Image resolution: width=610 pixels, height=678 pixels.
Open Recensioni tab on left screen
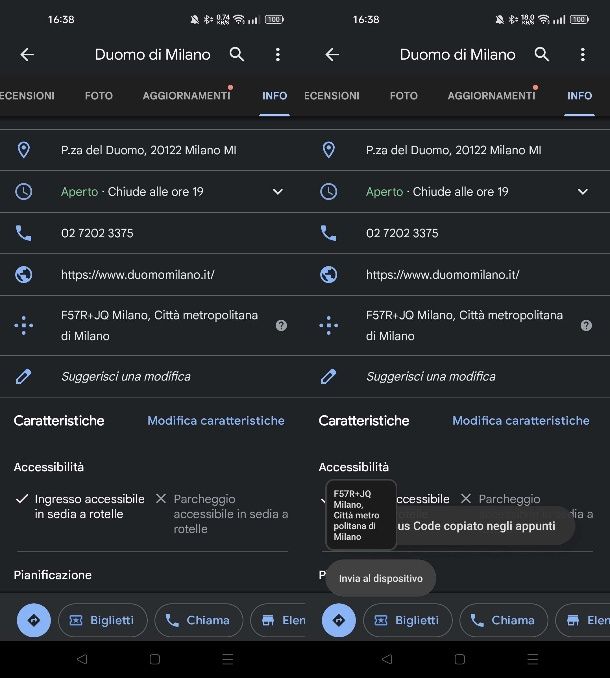coord(27,96)
